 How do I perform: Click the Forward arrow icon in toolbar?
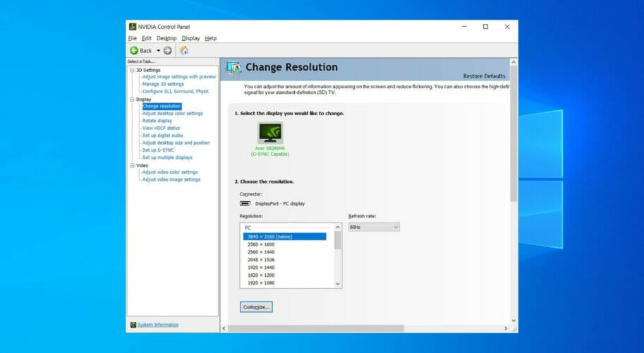[167, 51]
